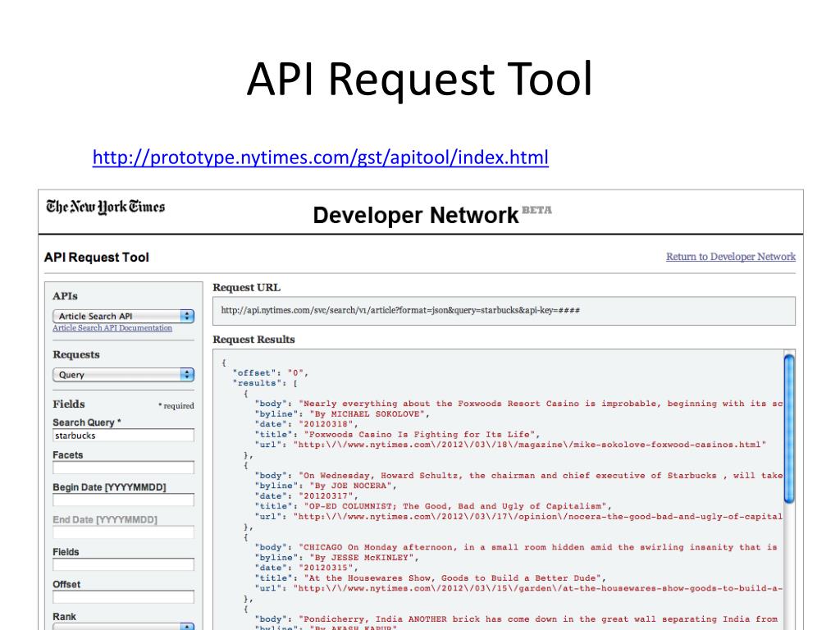Click the "* required" note
The width and height of the screenshot is (840, 630).
tap(176, 405)
